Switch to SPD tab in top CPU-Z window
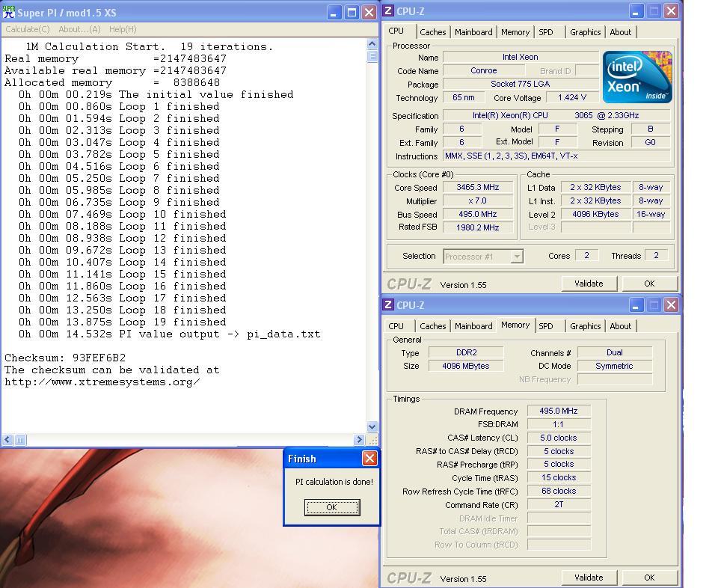This screenshot has height=588, width=718. 546,32
